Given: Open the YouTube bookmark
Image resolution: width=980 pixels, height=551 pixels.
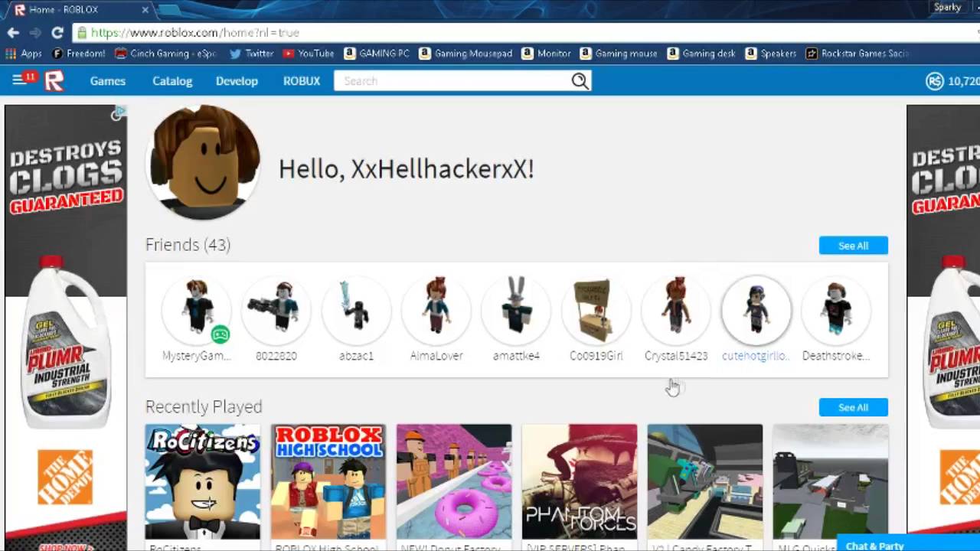Looking at the screenshot, I should [309, 54].
